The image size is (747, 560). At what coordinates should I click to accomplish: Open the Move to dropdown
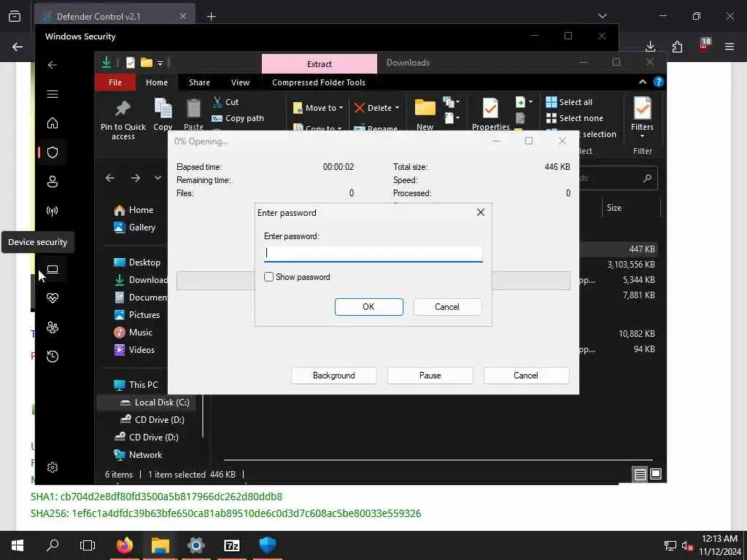pyautogui.click(x=318, y=108)
